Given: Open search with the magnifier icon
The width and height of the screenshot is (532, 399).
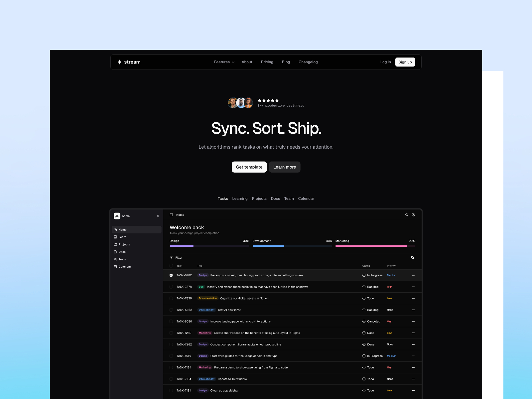Looking at the screenshot, I should pos(407,215).
